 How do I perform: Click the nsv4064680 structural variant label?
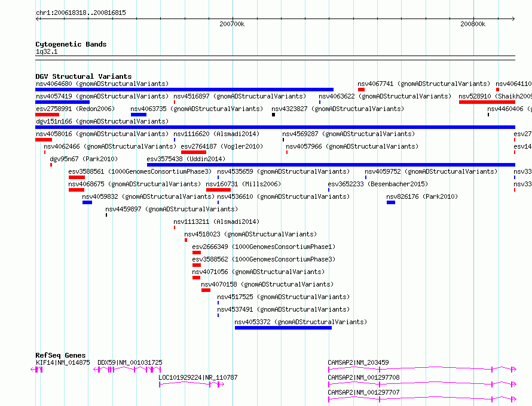tap(102, 84)
